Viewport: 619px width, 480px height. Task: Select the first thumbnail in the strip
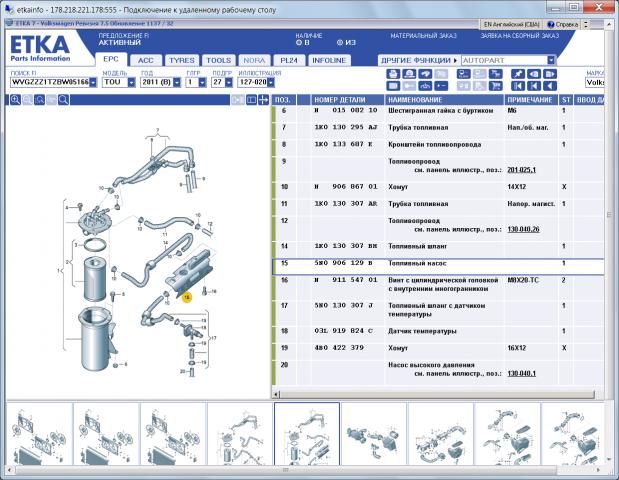coord(40,434)
